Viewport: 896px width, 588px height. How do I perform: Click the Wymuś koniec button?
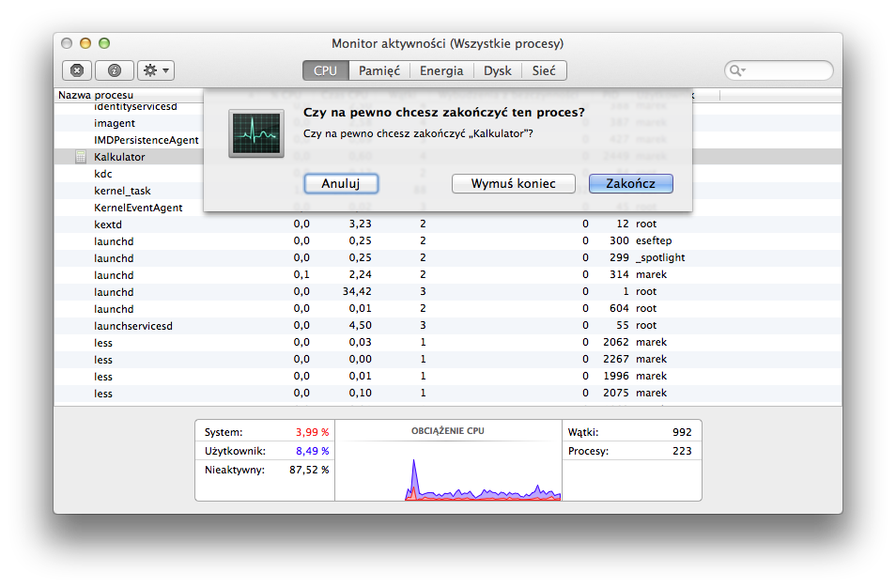tap(513, 184)
